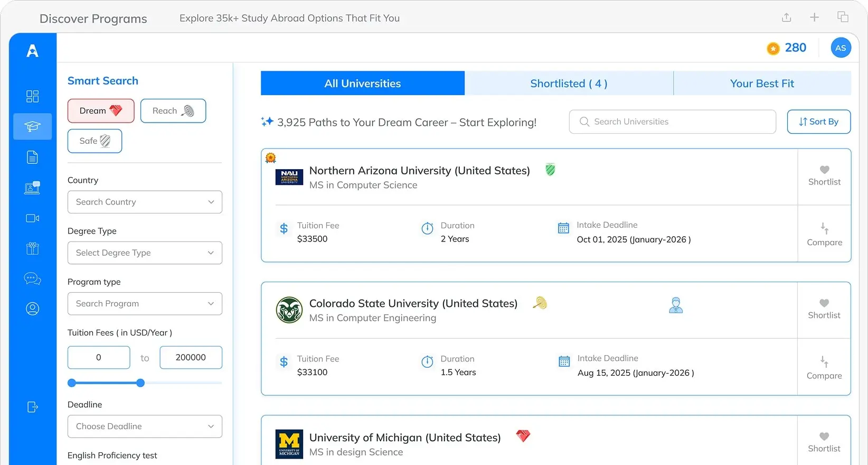Click the 1.5 Years duration value

[x=458, y=372]
